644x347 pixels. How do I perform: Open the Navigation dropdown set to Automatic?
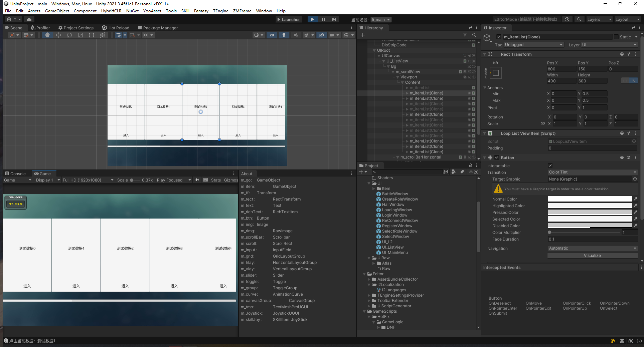tap(592, 248)
